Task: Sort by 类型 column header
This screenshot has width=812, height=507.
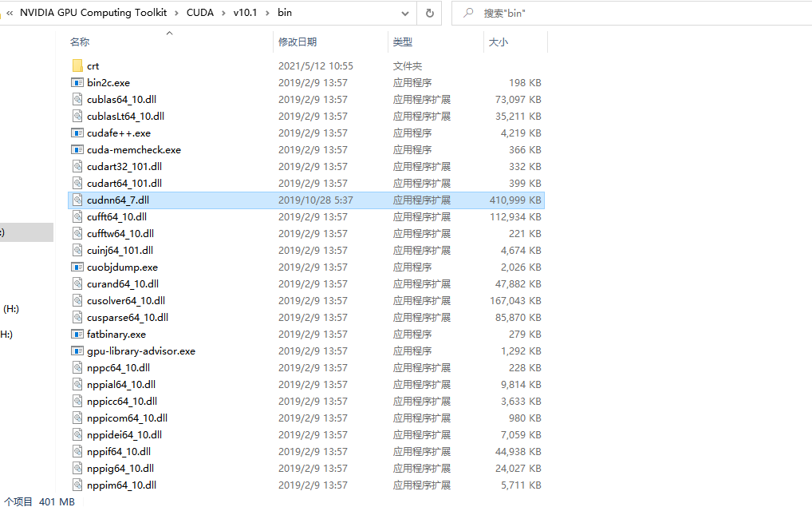Action: (x=402, y=42)
